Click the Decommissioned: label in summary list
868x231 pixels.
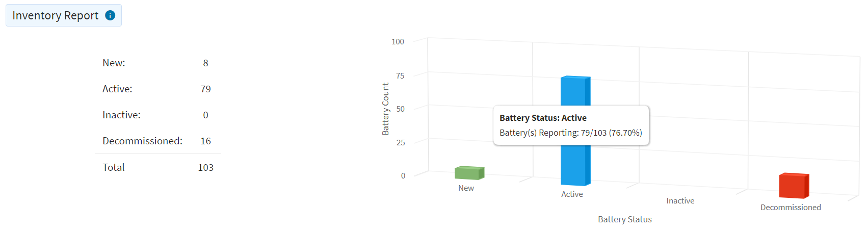click(142, 141)
